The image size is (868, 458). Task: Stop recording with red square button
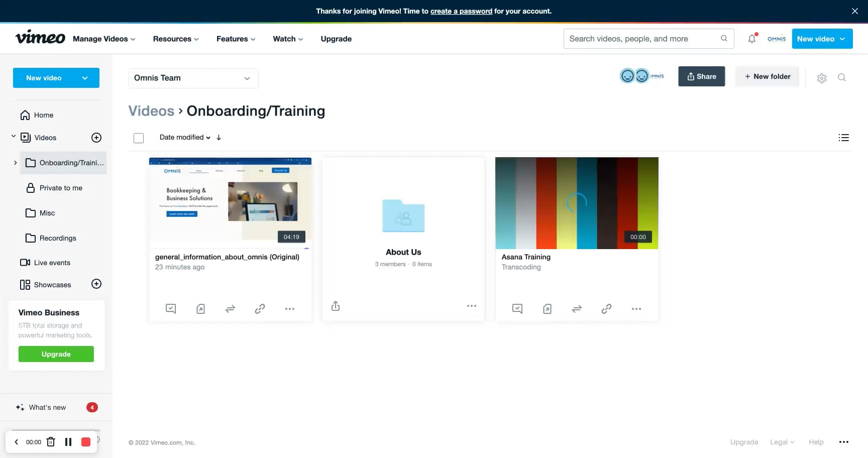(x=86, y=442)
